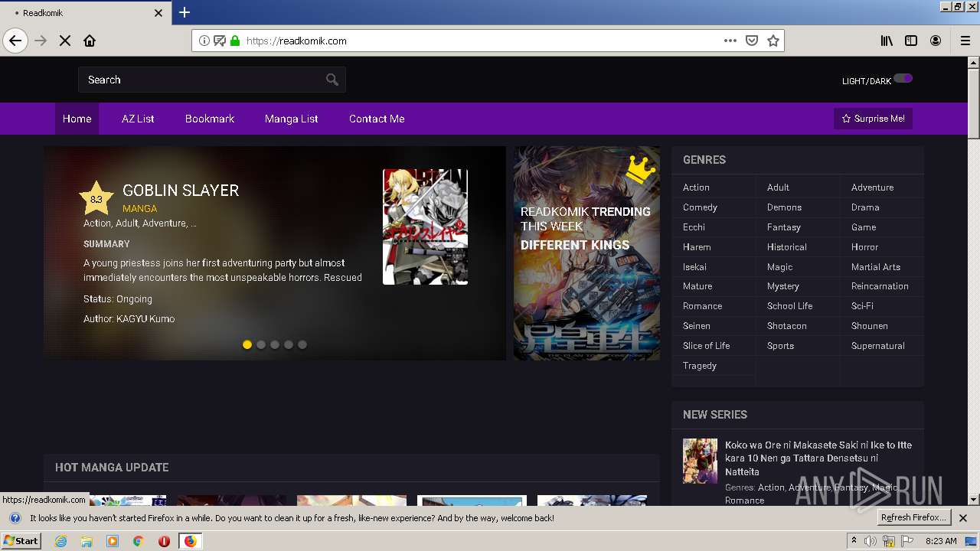The image size is (980, 551).
Task: Open the Action genre
Action: (696, 187)
